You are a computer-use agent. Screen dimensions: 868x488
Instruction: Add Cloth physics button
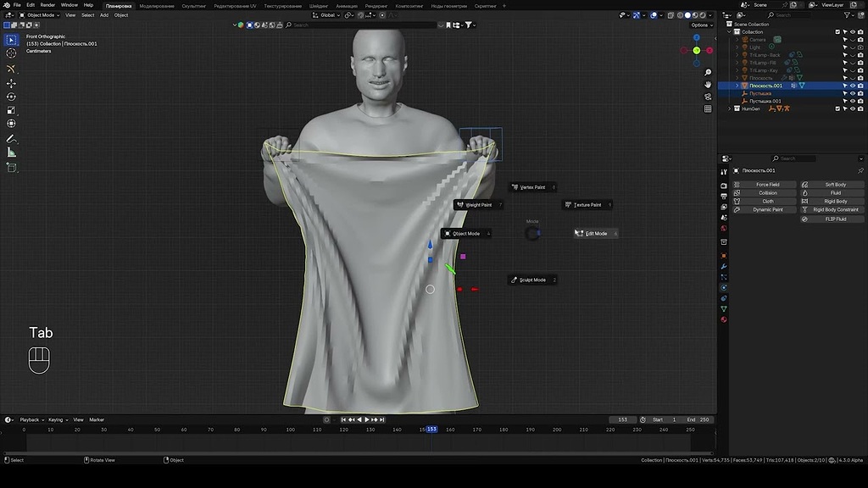764,202
